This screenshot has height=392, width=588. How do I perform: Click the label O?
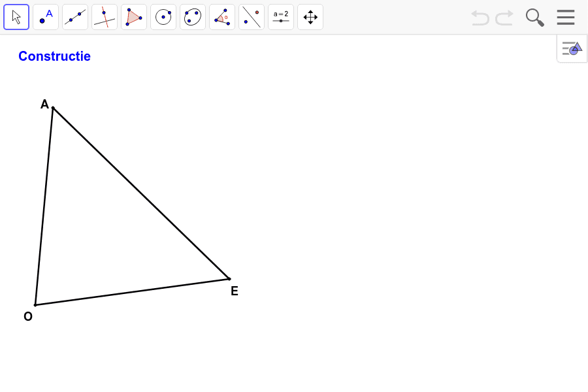coord(28,317)
